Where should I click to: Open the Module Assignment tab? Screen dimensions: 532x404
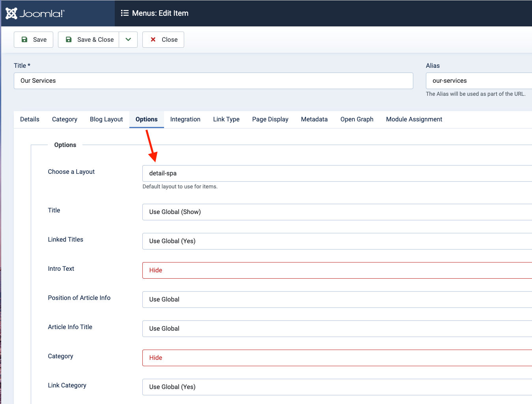[414, 119]
